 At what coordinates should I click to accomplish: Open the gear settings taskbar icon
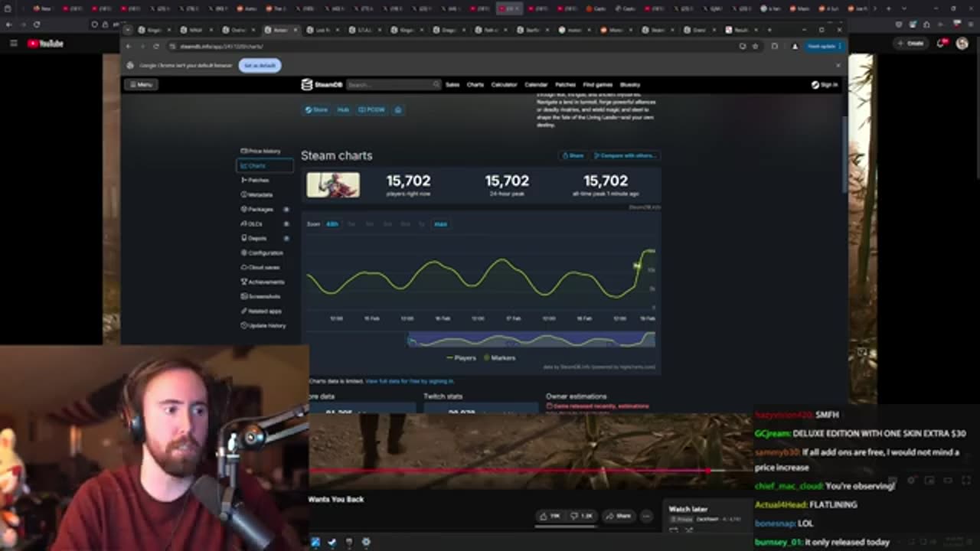(x=366, y=543)
